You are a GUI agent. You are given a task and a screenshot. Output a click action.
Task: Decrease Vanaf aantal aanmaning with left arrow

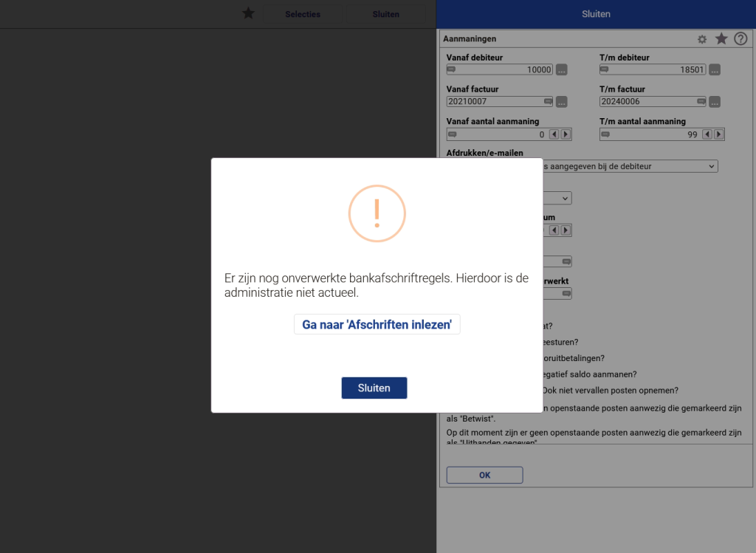click(554, 134)
